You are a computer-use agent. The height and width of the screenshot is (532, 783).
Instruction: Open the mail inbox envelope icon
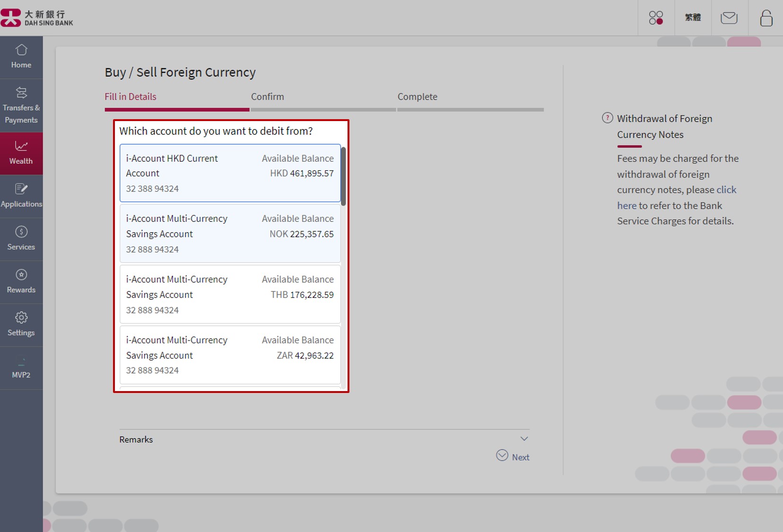(729, 18)
